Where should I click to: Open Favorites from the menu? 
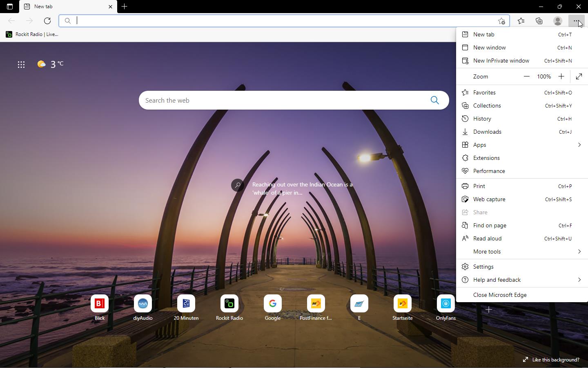[x=522, y=92]
